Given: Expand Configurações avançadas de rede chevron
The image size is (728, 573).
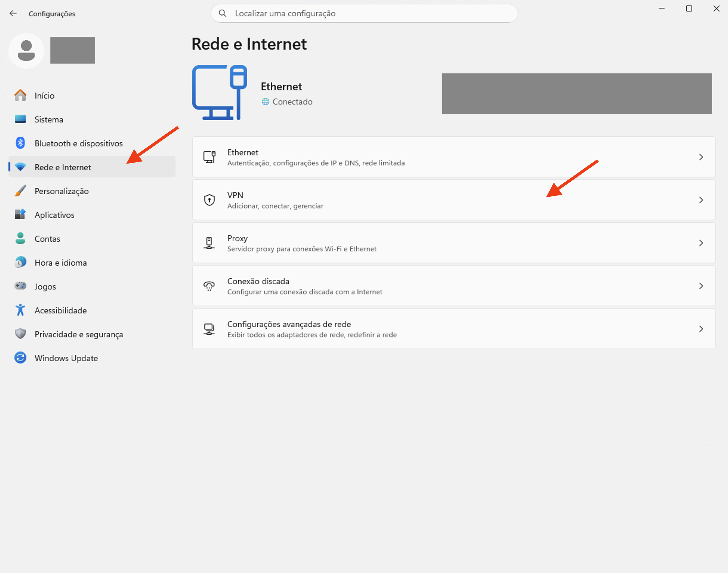Looking at the screenshot, I should pos(701,329).
